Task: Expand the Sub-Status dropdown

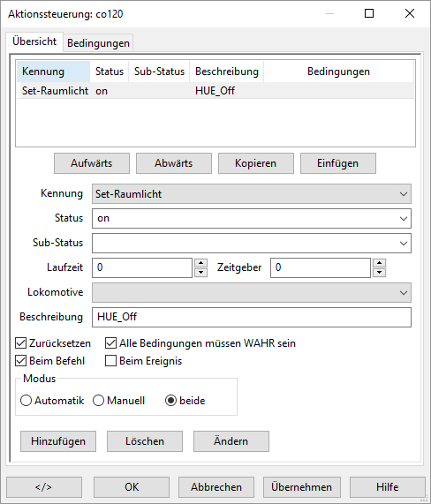Action: pyautogui.click(x=404, y=244)
